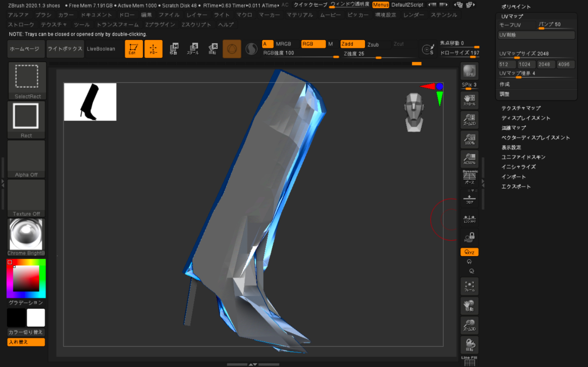Open the ファイル menu
The image size is (588, 367).
point(169,15)
